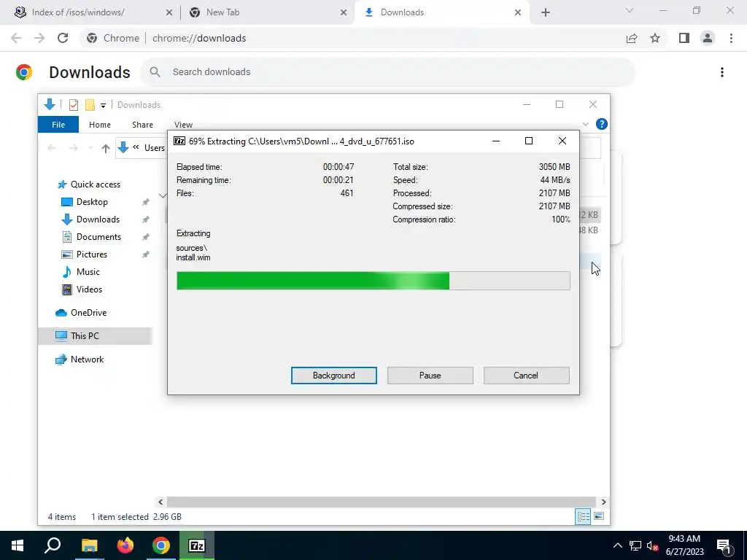Click the Search downloads field
Viewport: 747px width, 560px height.
pyautogui.click(x=387, y=72)
